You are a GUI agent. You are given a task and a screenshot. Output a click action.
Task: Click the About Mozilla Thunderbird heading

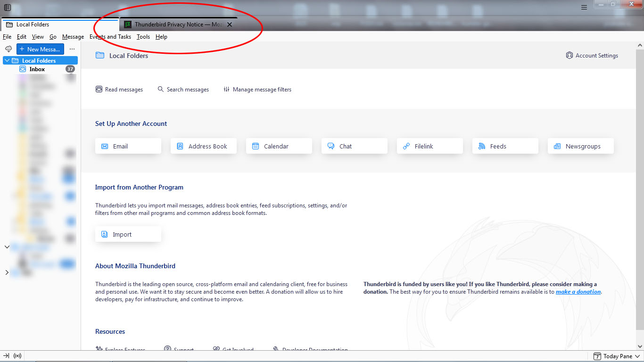(135, 266)
